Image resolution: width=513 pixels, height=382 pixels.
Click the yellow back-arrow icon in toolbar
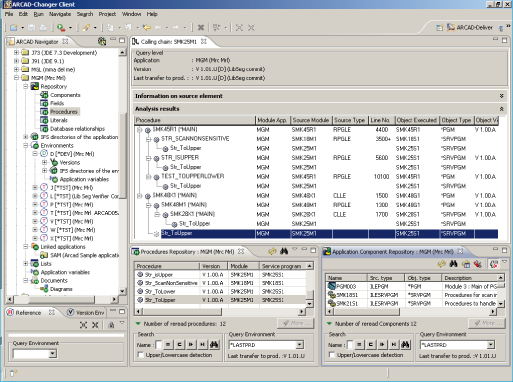(146, 28)
